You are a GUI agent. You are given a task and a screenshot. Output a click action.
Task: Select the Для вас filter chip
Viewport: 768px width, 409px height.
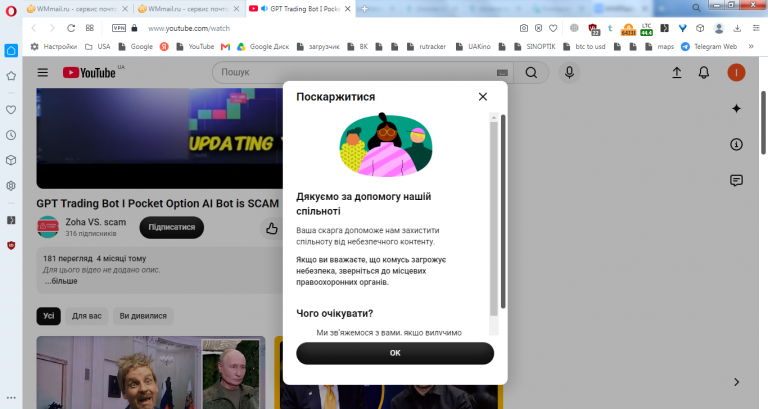(87, 316)
